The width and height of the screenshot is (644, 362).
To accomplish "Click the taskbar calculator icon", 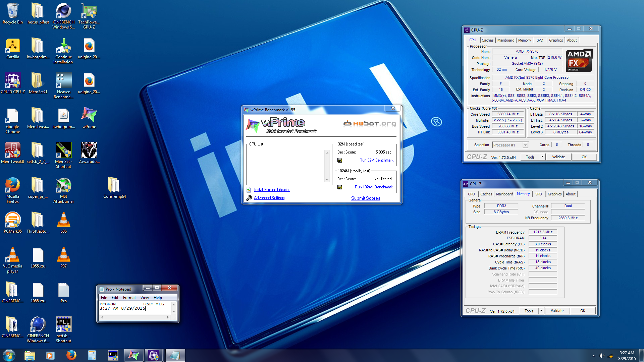I will pos(92,355).
